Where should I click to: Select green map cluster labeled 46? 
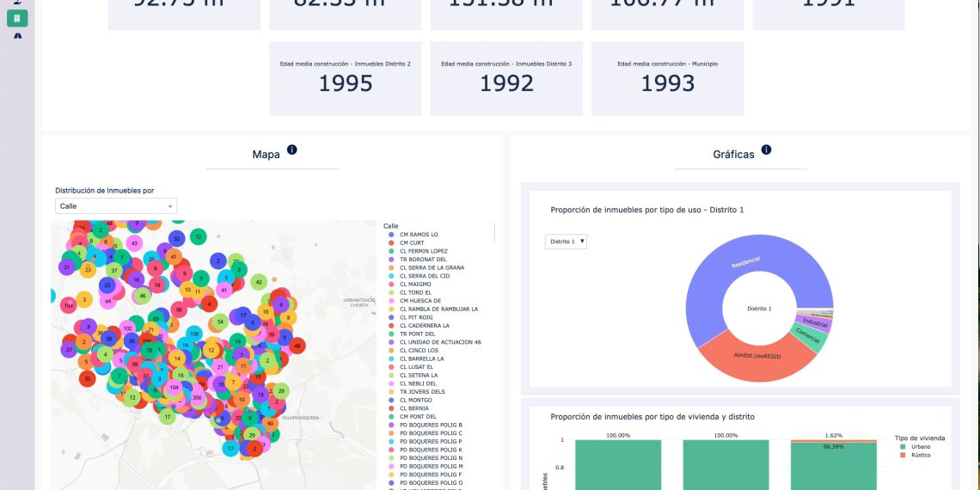pos(143,295)
